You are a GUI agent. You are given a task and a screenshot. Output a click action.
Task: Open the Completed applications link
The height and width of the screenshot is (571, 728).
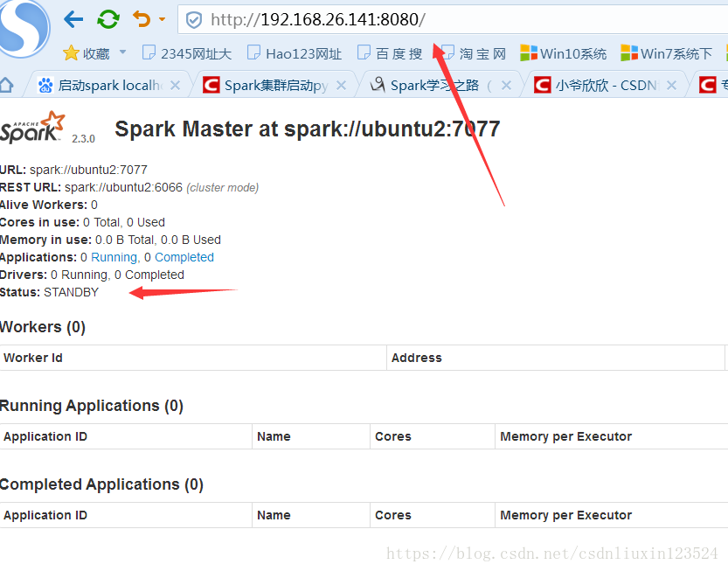point(184,257)
